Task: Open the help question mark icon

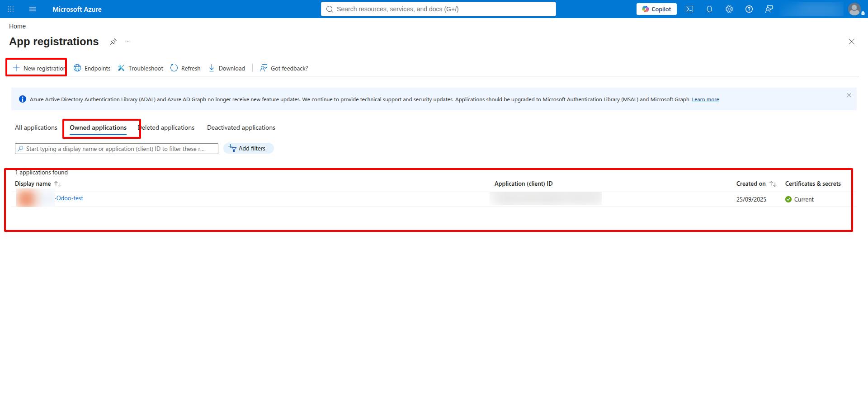Action: pyautogui.click(x=749, y=9)
